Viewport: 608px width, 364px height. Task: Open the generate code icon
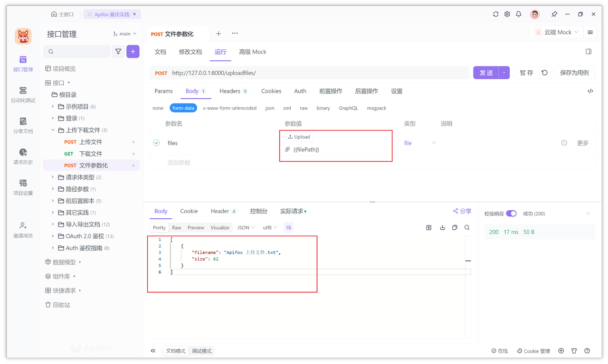tap(590, 91)
